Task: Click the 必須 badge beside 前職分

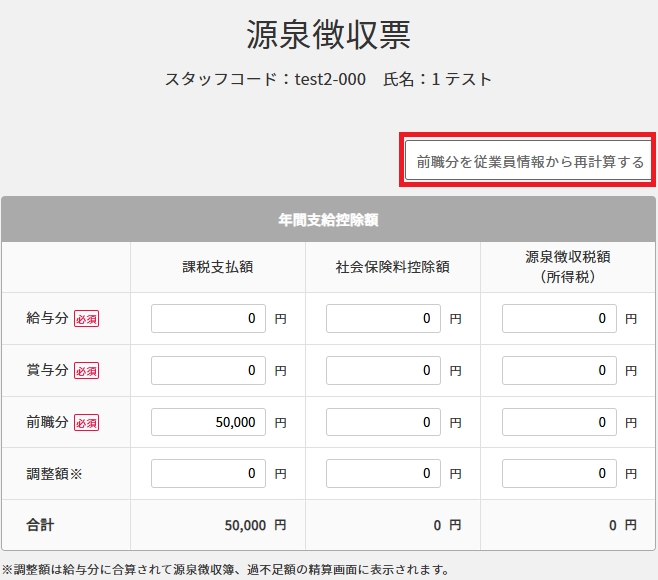Action: point(87,423)
